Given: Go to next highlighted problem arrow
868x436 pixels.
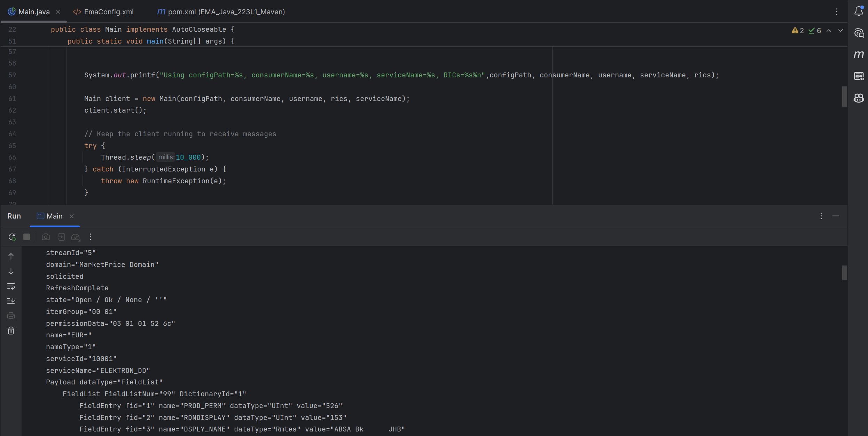Looking at the screenshot, I should [x=840, y=31].
